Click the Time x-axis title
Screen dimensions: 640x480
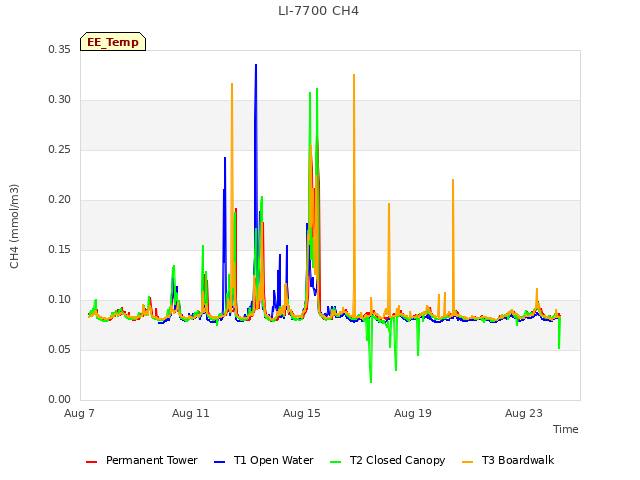(x=565, y=429)
